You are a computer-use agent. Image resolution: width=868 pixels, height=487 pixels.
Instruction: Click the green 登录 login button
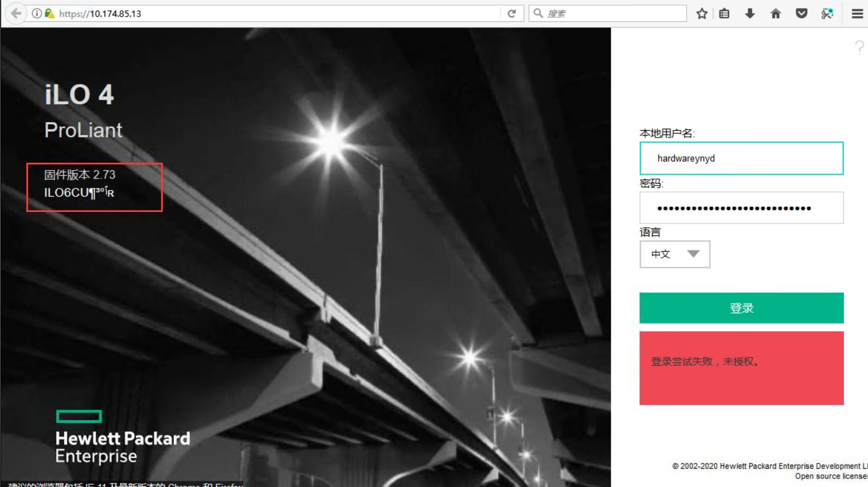[741, 308]
